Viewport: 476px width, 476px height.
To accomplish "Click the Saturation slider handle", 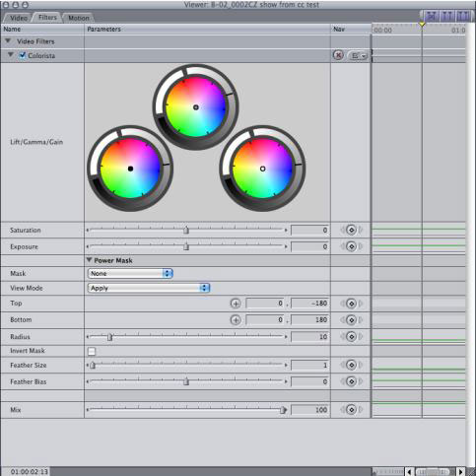I will (186, 230).
